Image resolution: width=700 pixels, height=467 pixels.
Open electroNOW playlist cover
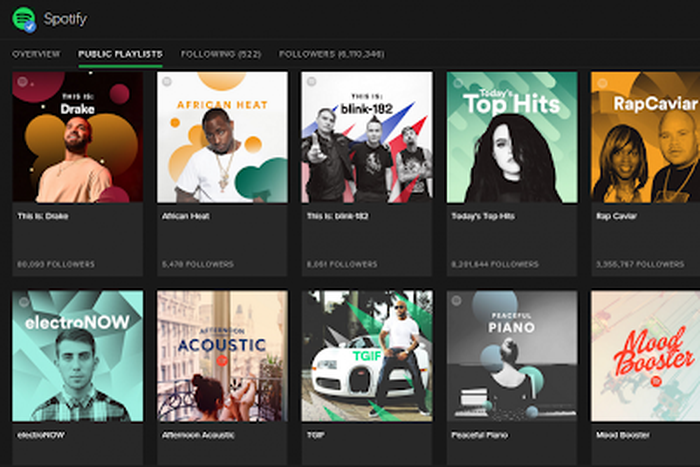click(x=78, y=356)
